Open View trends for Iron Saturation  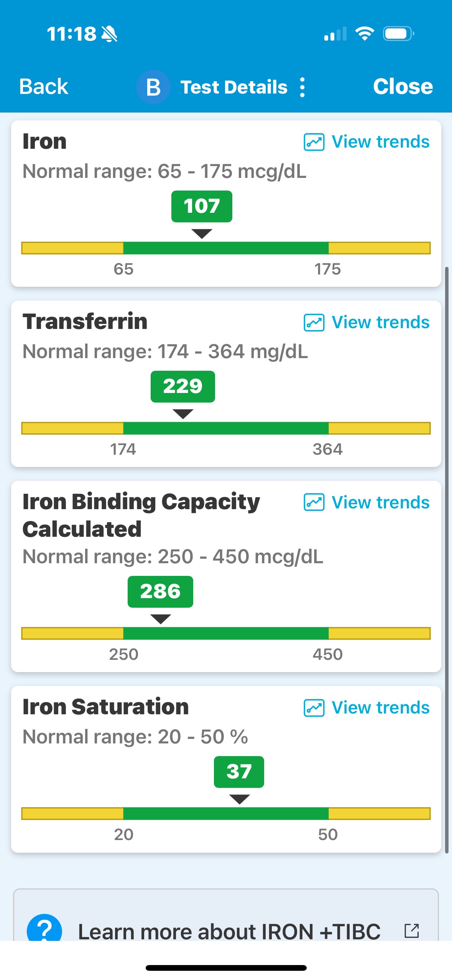380,708
